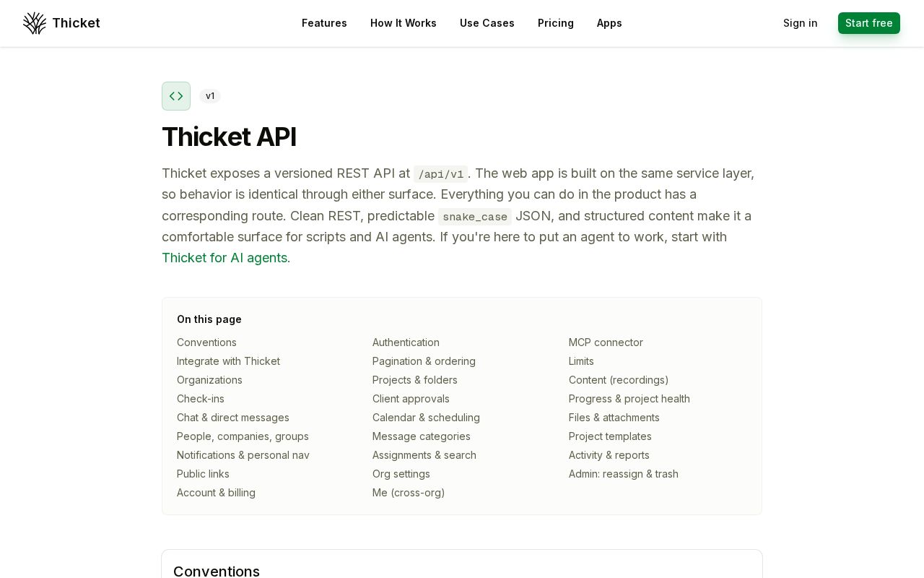Open the Project templates link
Image resolution: width=924 pixels, height=578 pixels.
point(610,436)
